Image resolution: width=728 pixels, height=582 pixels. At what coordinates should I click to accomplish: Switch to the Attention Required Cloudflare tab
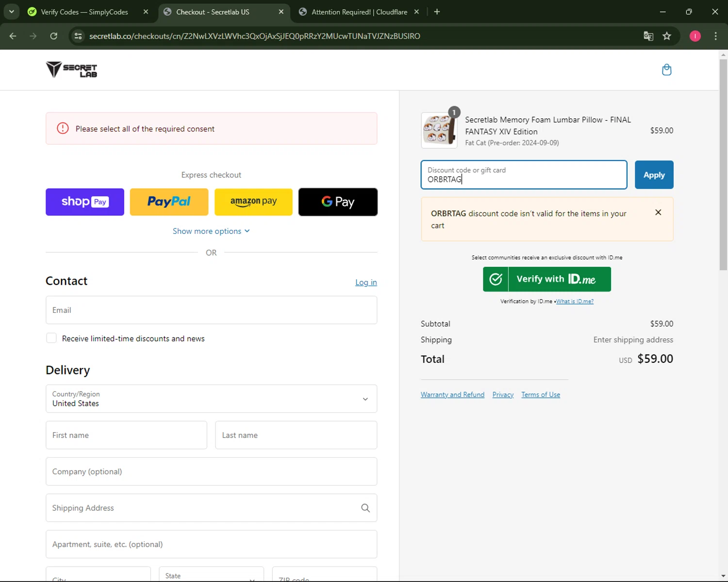point(359,12)
